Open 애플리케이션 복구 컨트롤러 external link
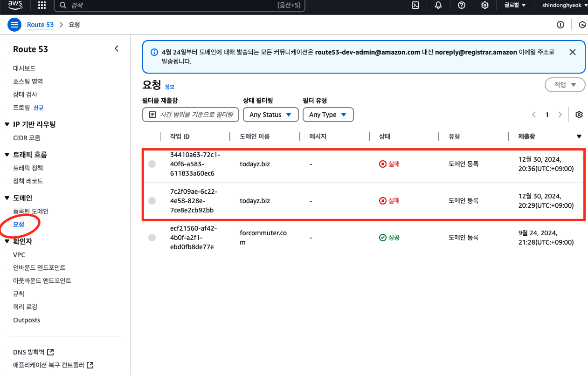This screenshot has height=375, width=588. [x=53, y=365]
